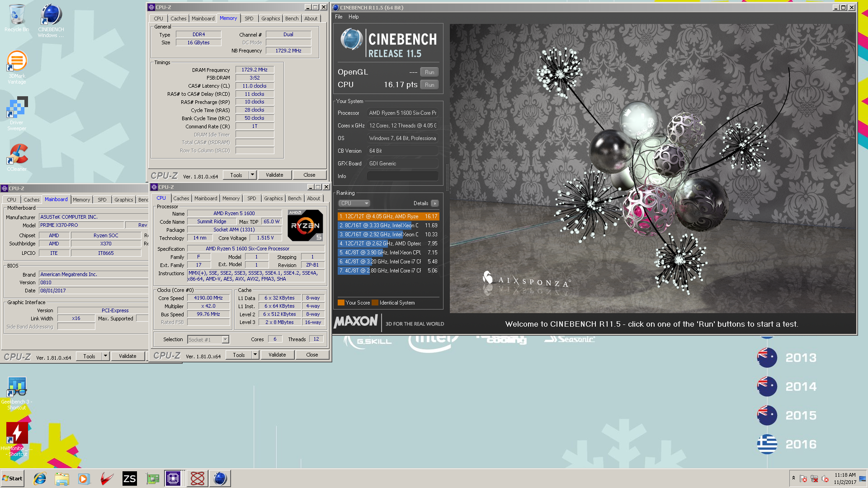The image size is (868, 488).
Task: Open the Start menu
Action: click(13, 479)
